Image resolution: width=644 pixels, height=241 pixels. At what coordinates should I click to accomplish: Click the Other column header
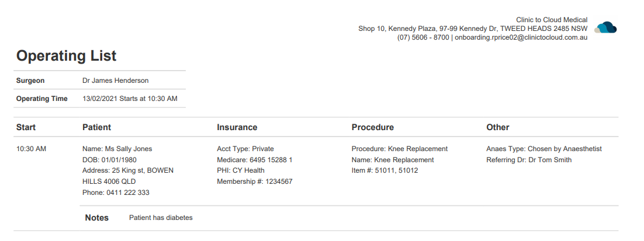(498, 127)
